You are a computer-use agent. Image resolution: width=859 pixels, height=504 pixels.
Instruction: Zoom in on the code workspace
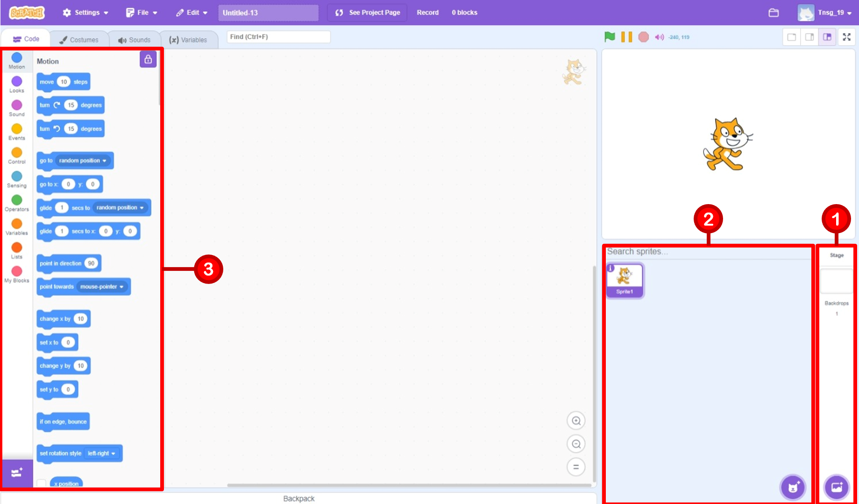pyautogui.click(x=576, y=421)
